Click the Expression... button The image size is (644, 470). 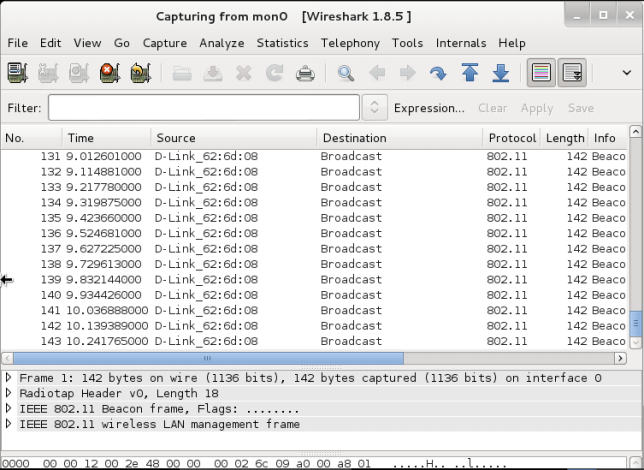pos(429,108)
